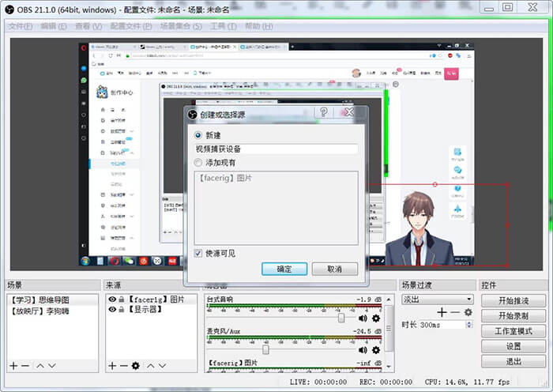Viewport: 553px width, 392px height.
Task: Adjust the 时长 300ms duration stepper arrows
Action: click(469, 325)
